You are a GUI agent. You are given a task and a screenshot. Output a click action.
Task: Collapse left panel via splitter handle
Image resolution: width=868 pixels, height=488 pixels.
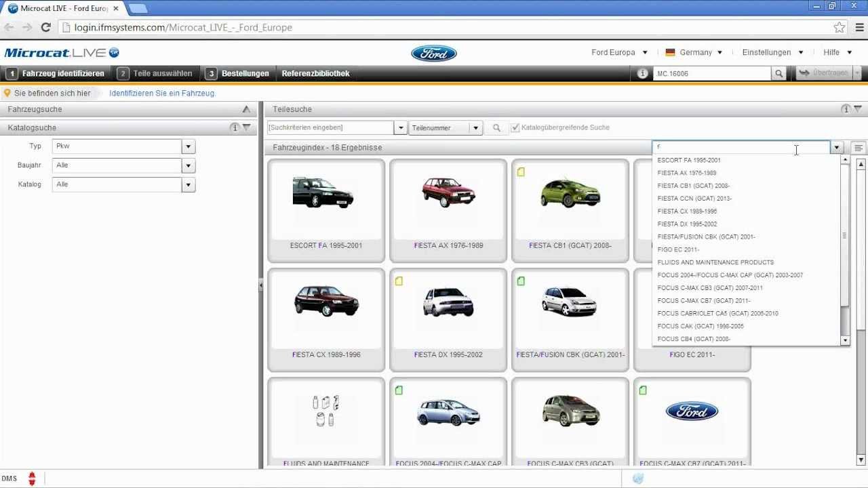260,286
